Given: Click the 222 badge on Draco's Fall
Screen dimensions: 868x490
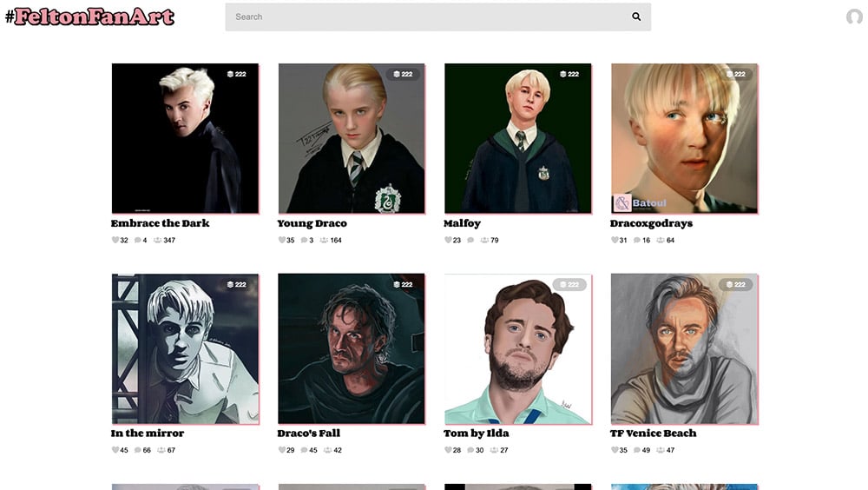Looking at the screenshot, I should point(403,284).
